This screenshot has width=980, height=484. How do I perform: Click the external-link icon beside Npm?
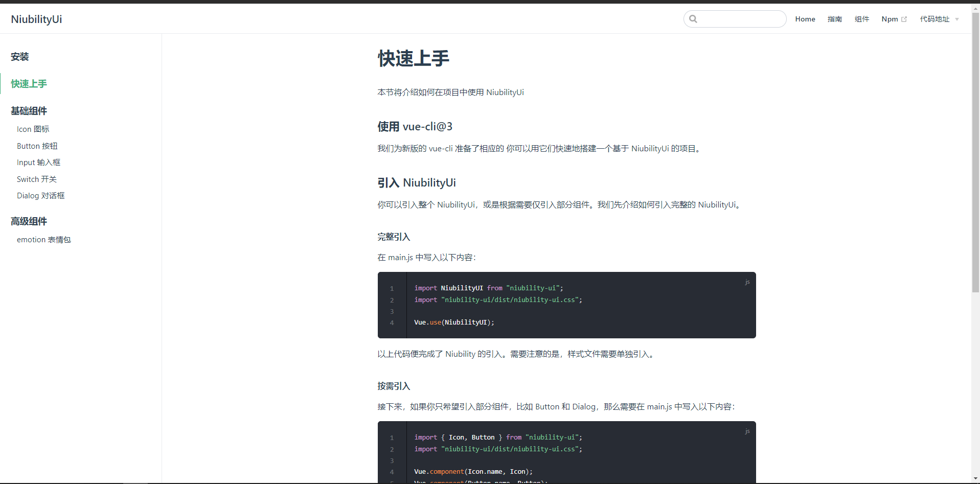[904, 18]
